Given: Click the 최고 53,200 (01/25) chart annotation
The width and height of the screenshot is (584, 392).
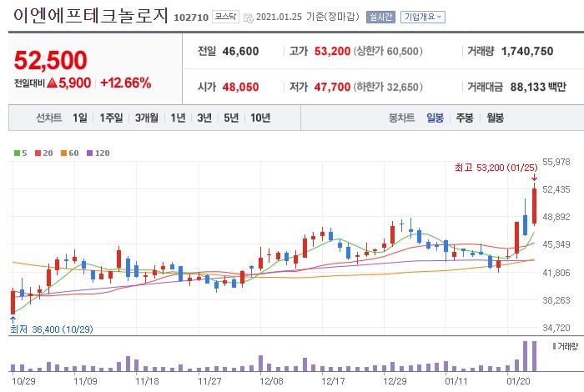Looking at the screenshot, I should click(x=496, y=168).
